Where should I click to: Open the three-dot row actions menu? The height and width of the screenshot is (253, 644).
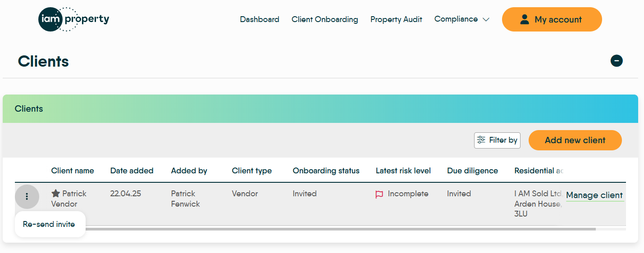pyautogui.click(x=27, y=197)
